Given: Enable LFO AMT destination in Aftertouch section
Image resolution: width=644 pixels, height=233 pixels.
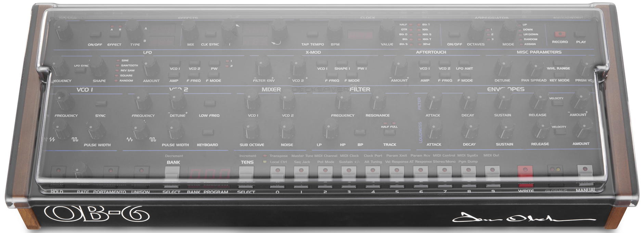Looking at the screenshot, I should pos(464,63).
